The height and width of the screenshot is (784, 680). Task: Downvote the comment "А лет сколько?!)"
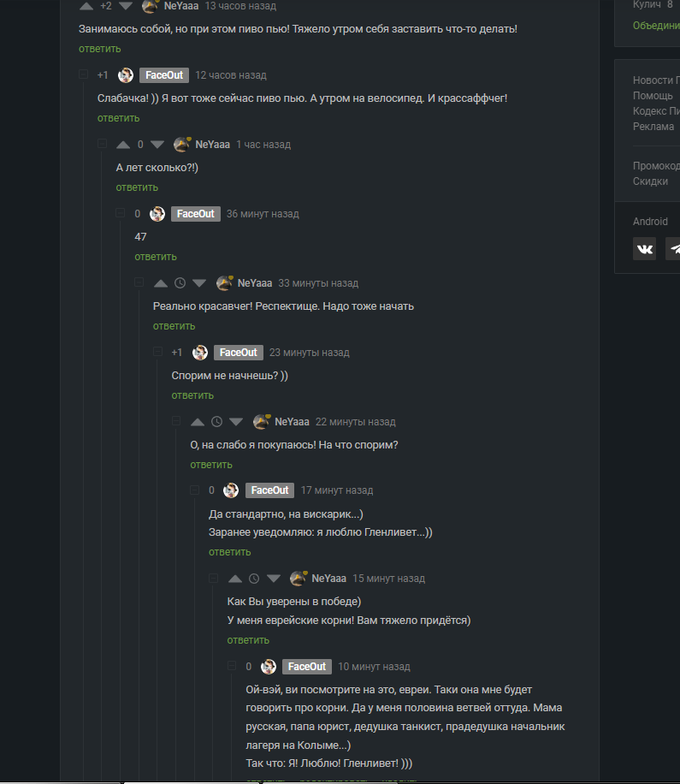pos(157,145)
